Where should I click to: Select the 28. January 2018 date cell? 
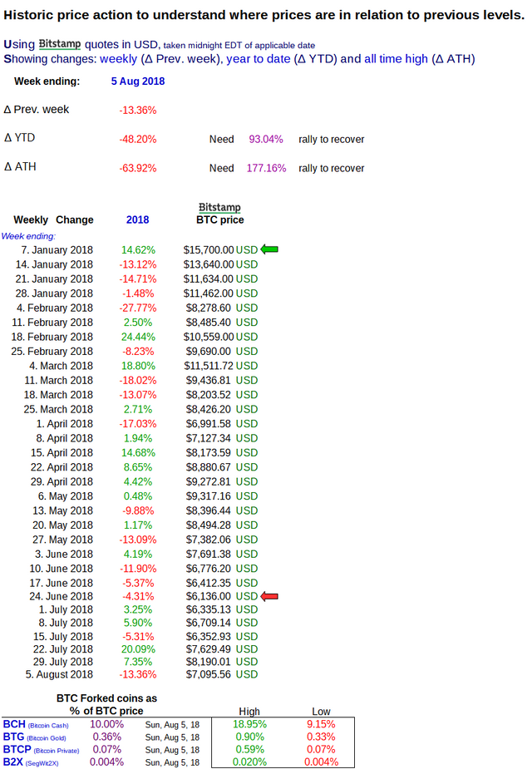[54, 293]
